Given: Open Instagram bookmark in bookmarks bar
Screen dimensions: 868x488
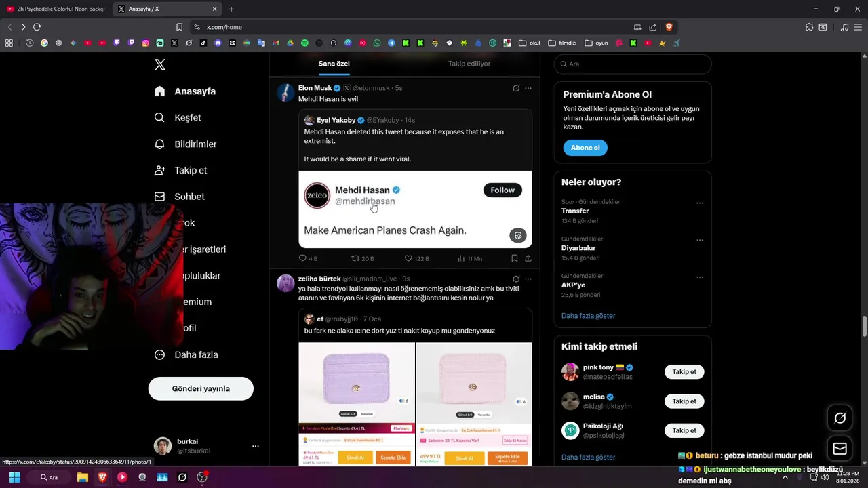Looking at the screenshot, I should (145, 43).
